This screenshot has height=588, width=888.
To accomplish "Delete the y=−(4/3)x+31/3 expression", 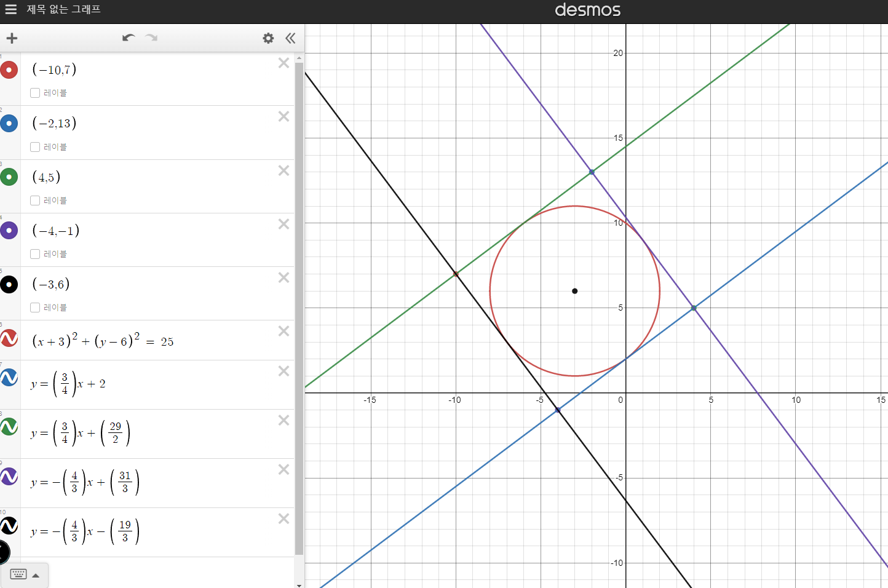I will [x=283, y=469].
